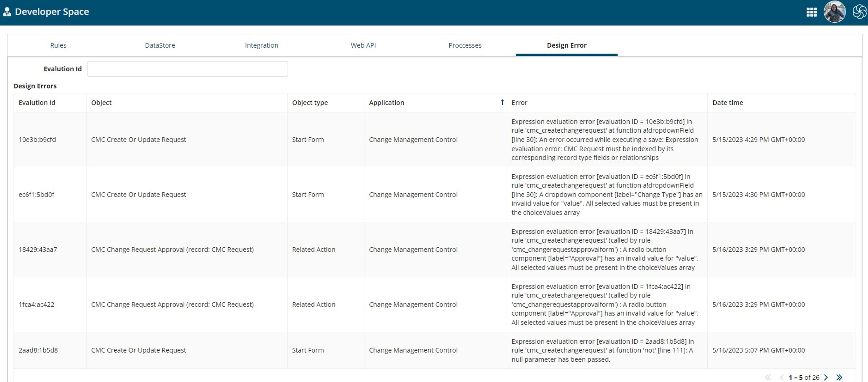Sort by Object type column header
This screenshot has width=868, height=382.
click(x=310, y=102)
